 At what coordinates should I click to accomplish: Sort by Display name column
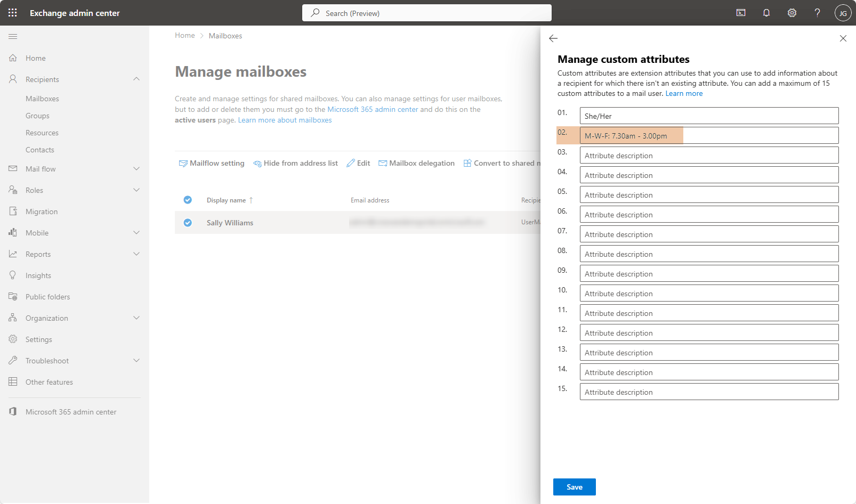click(227, 200)
